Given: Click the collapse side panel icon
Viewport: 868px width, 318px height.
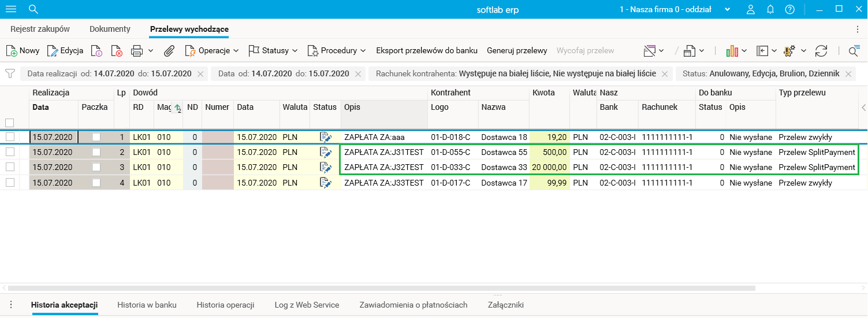Looking at the screenshot, I should pos(763,51).
